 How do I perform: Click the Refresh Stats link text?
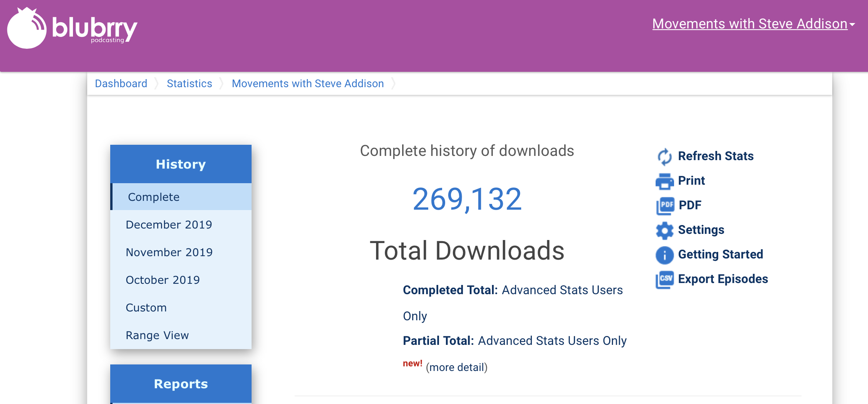coord(716,156)
